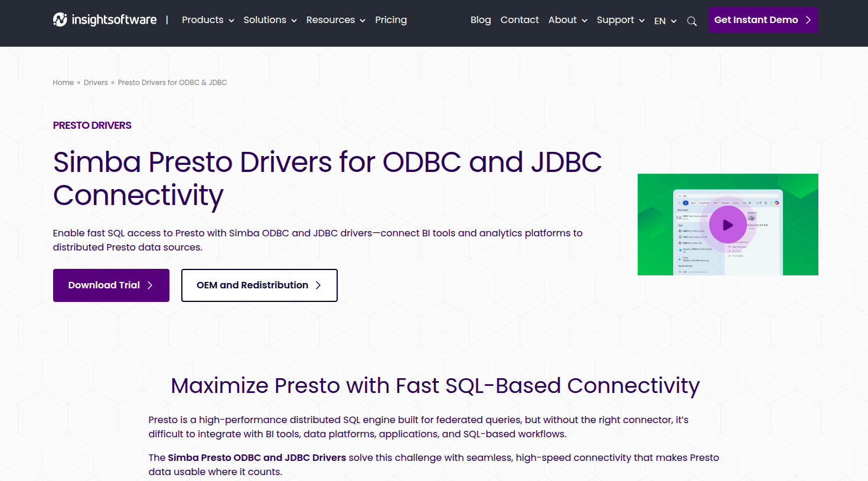Open the Support dropdown

point(620,20)
